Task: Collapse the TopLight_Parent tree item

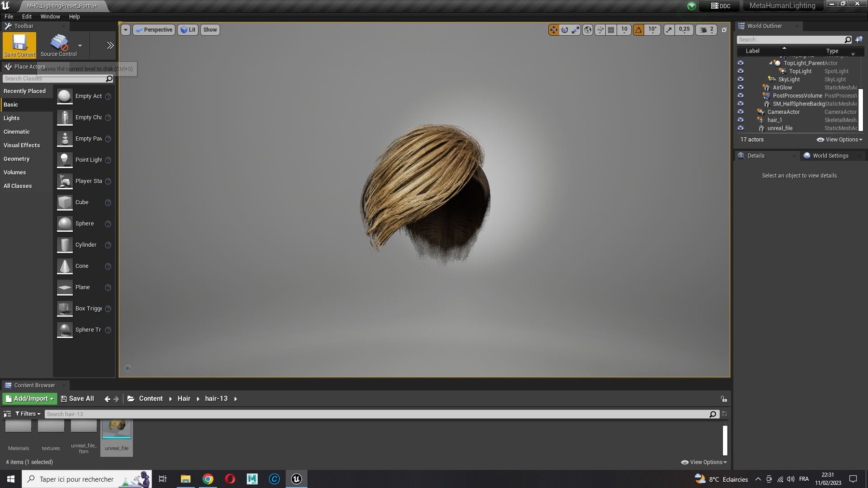Action: click(x=771, y=63)
